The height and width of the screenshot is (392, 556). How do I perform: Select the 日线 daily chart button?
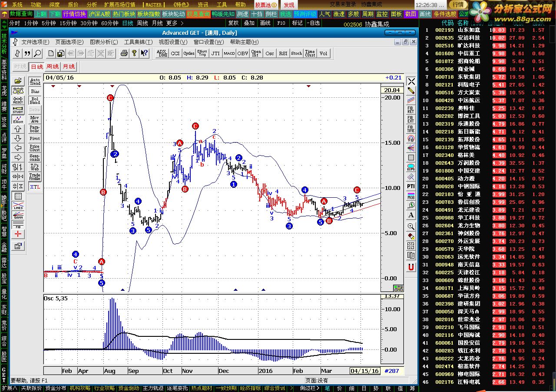[x=37, y=67]
